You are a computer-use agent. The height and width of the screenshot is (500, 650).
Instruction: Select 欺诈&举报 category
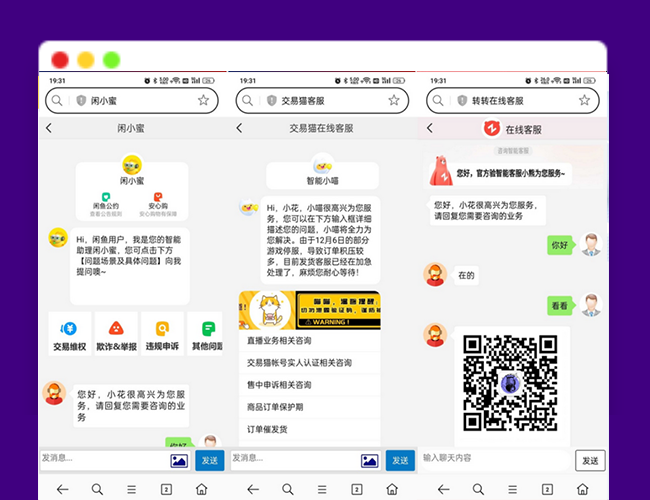(116, 334)
